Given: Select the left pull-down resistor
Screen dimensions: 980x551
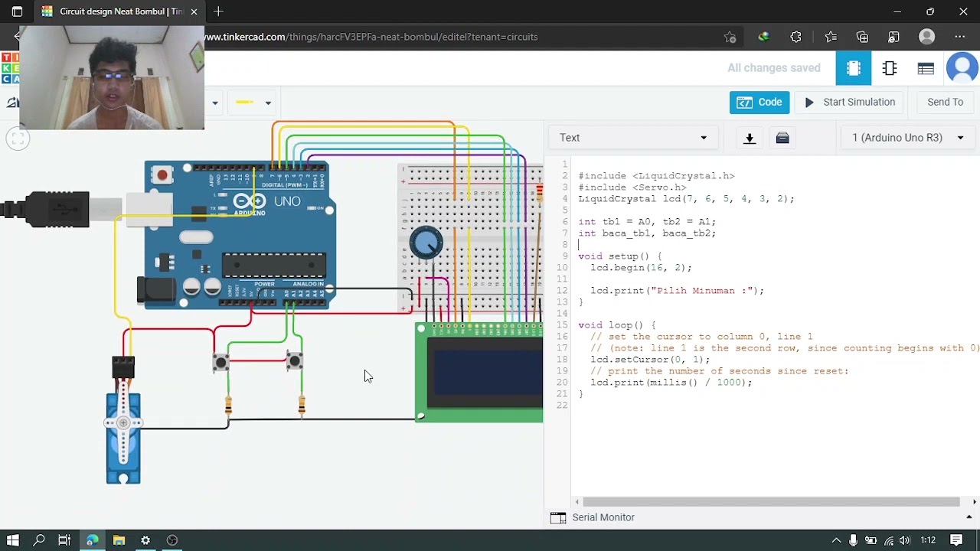Looking at the screenshot, I should coord(228,406).
